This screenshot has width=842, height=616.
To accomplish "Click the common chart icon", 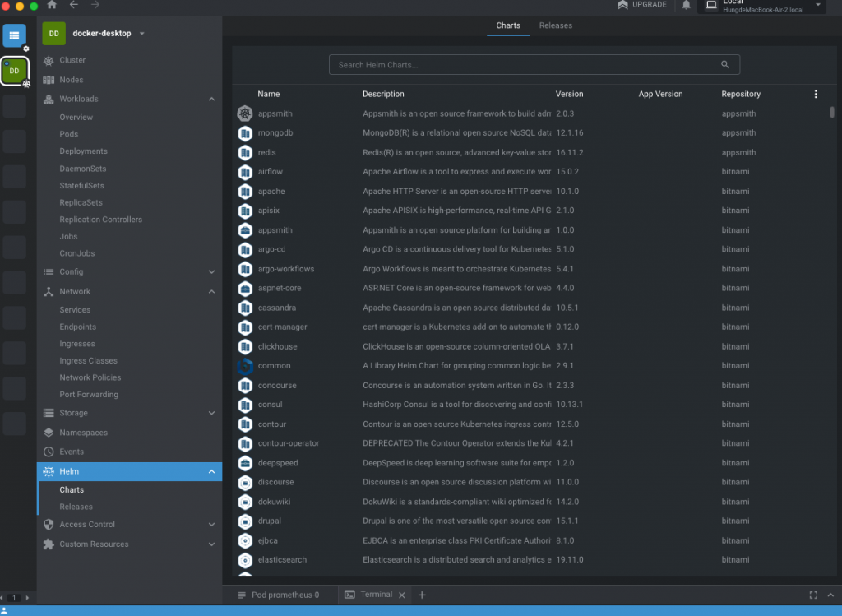I will click(x=245, y=366).
